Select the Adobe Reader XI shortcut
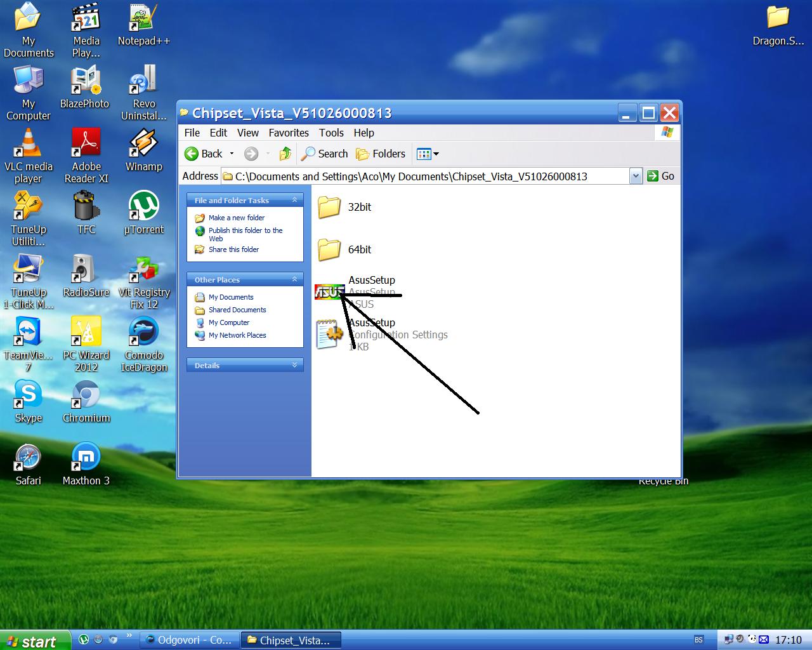The height and width of the screenshot is (650, 812). tap(86, 156)
